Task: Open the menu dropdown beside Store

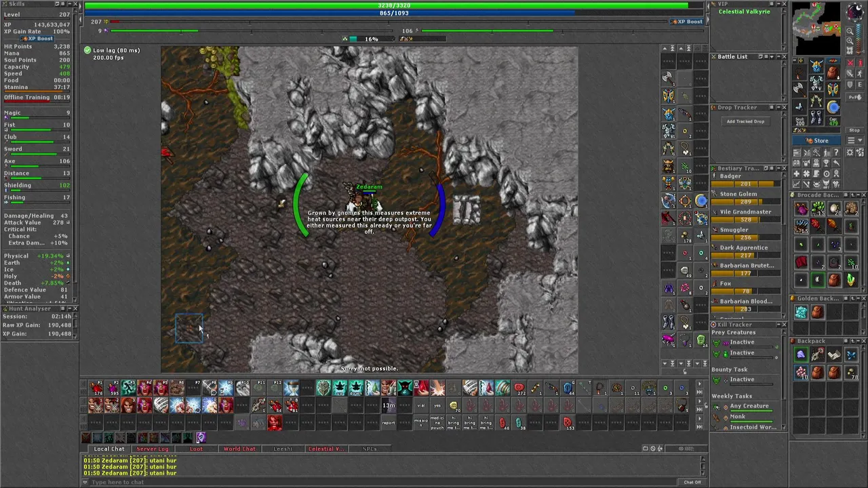Action: 855,140
